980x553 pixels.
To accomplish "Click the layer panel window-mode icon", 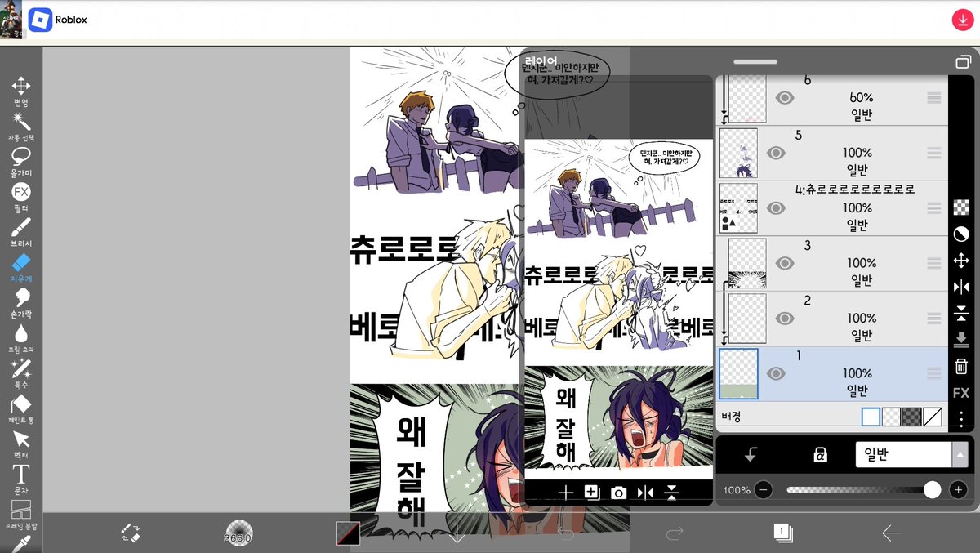I will (x=962, y=62).
